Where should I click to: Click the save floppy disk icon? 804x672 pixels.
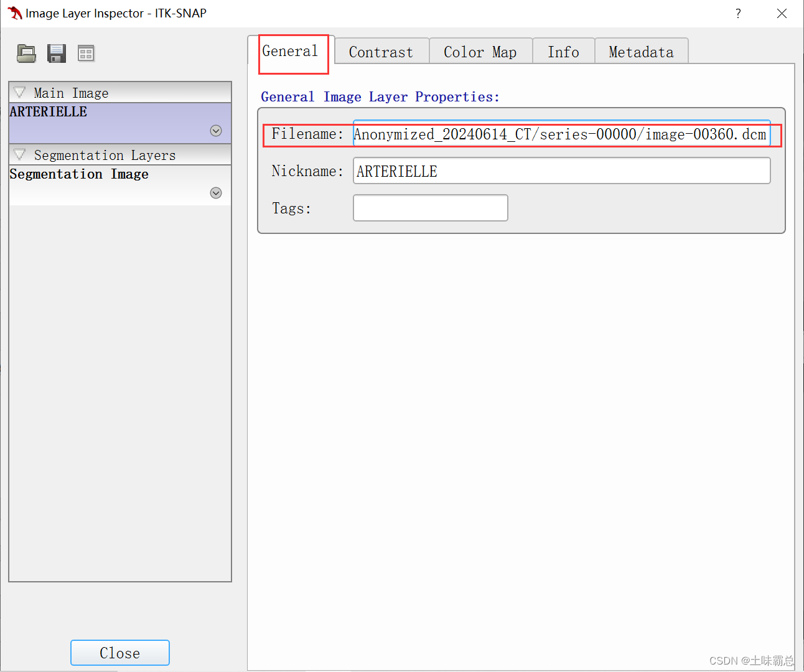tap(57, 54)
